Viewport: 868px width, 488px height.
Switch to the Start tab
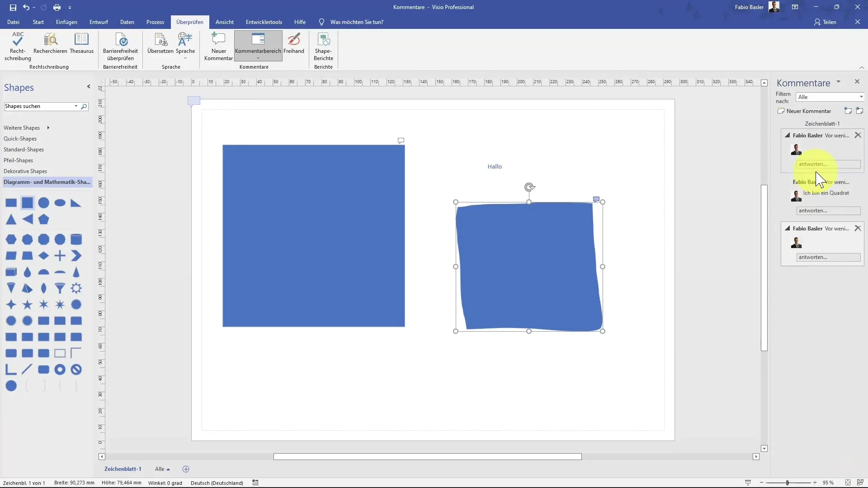pyautogui.click(x=38, y=22)
